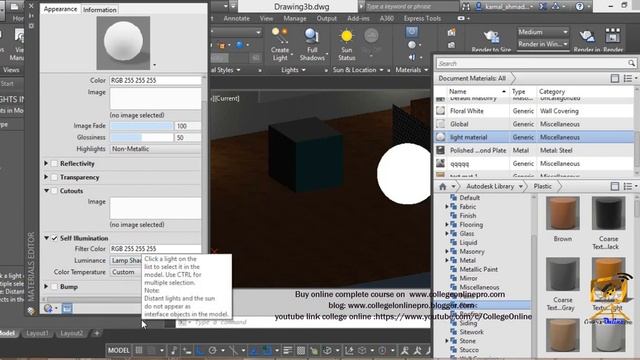Open the Output ribbon tab
Image resolution: width=640 pixels, height=360 pixels.
[x=327, y=18]
